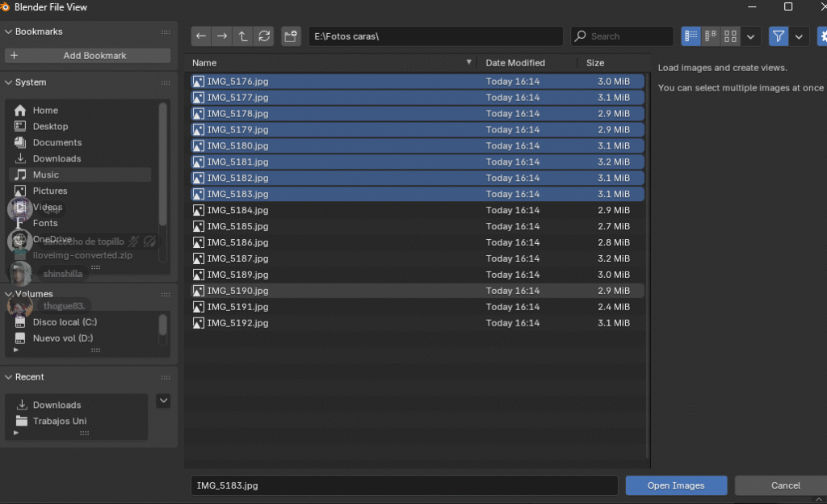827x504 pixels.
Task: Click the file name input field
Action: 404,485
